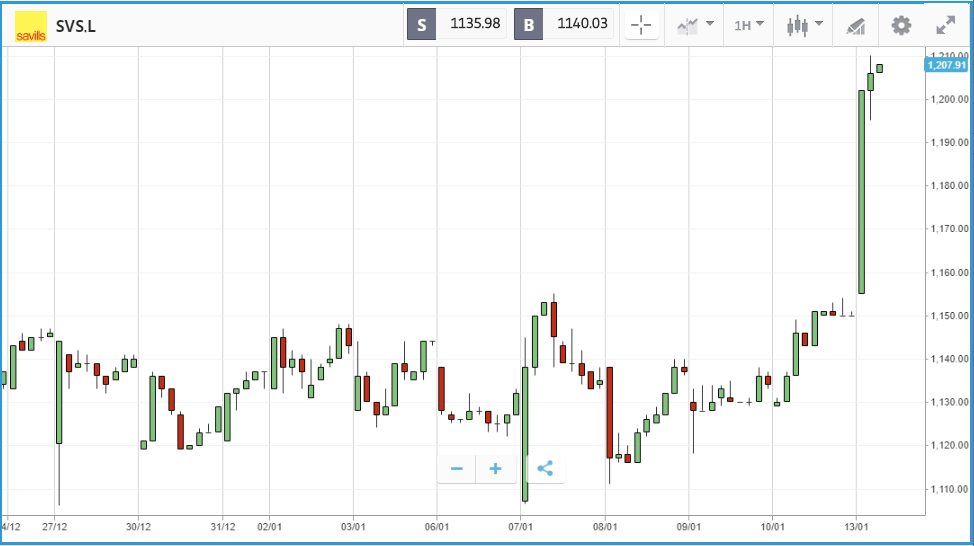Click the 1,170.00 price axis label
The width and height of the screenshot is (974, 546).
949,229
